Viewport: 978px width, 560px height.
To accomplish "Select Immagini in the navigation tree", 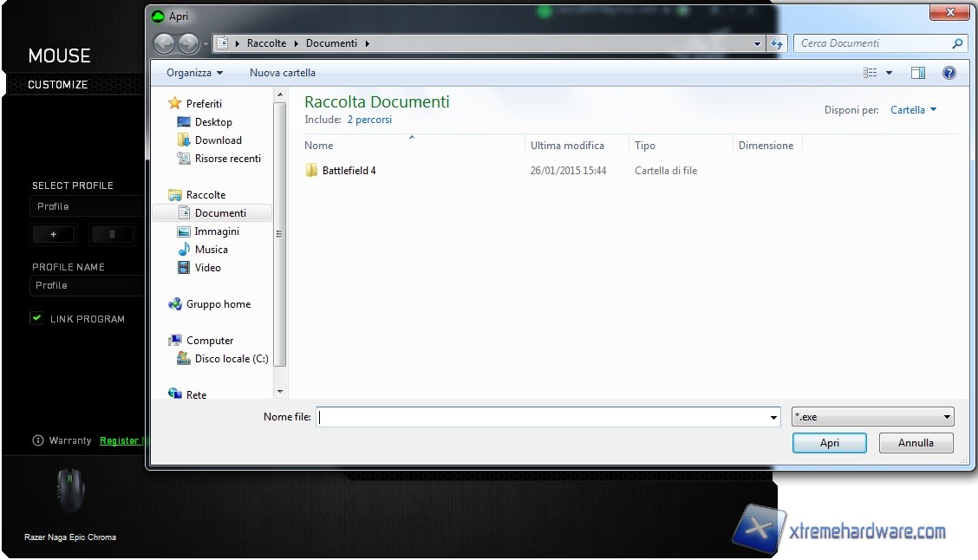I will pos(217,231).
